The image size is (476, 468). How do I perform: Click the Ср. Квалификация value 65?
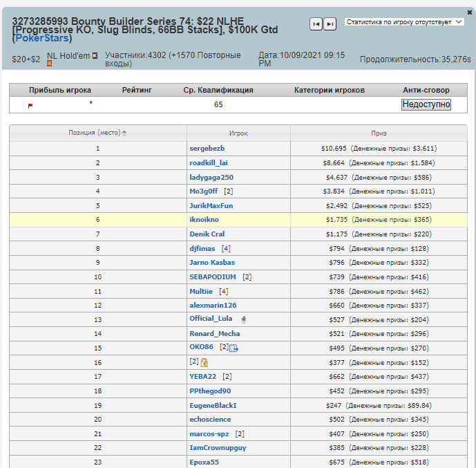pyautogui.click(x=218, y=105)
